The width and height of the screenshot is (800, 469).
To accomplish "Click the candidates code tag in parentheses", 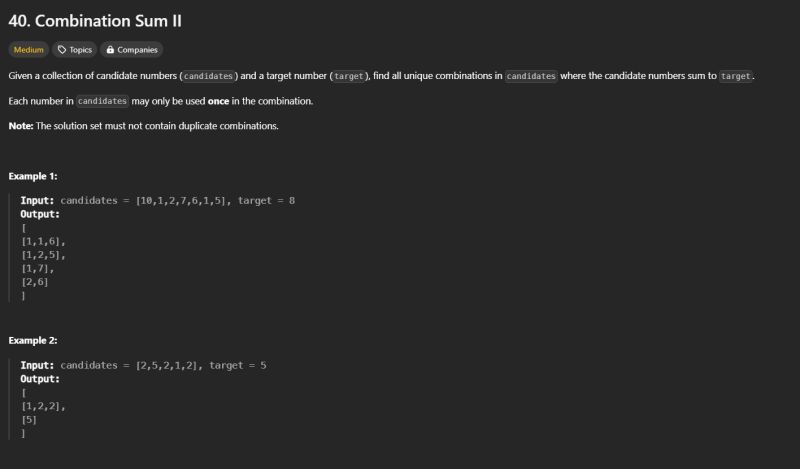I will pos(208,76).
